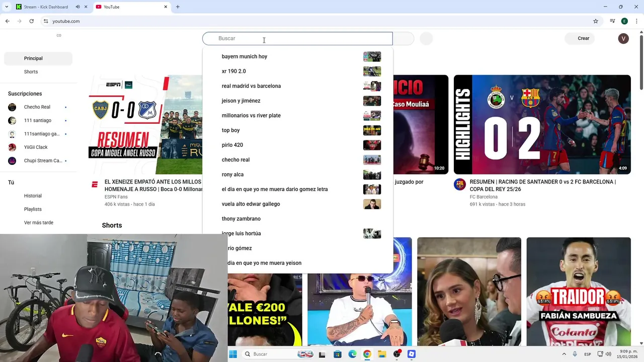Switch to Stream - Kick Dashboard tab

tap(46, 7)
